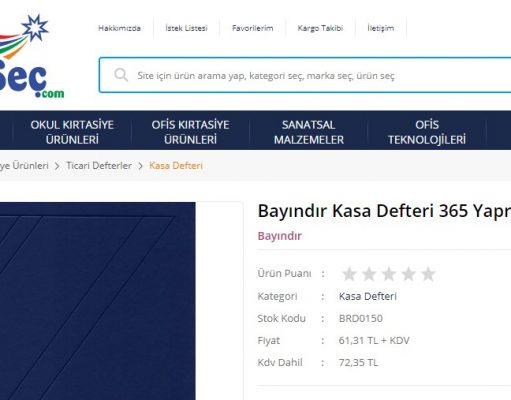Click the third rating star
The width and height of the screenshot is (511, 400).
389,274
